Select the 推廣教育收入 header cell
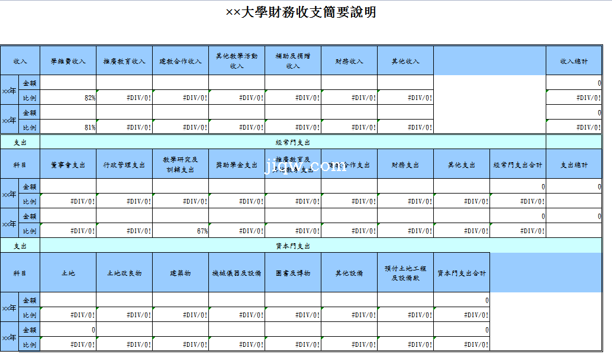The image size is (612, 364). (x=124, y=61)
